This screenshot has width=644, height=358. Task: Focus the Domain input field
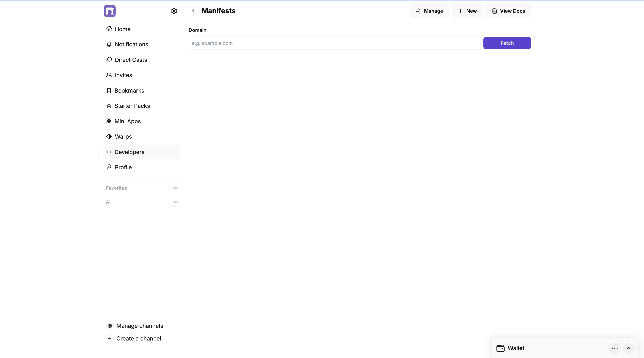tap(334, 43)
